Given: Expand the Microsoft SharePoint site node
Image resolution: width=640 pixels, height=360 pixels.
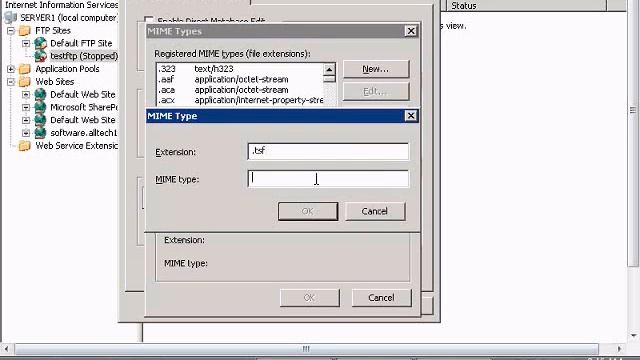Looking at the screenshot, I should click(x=26, y=107).
